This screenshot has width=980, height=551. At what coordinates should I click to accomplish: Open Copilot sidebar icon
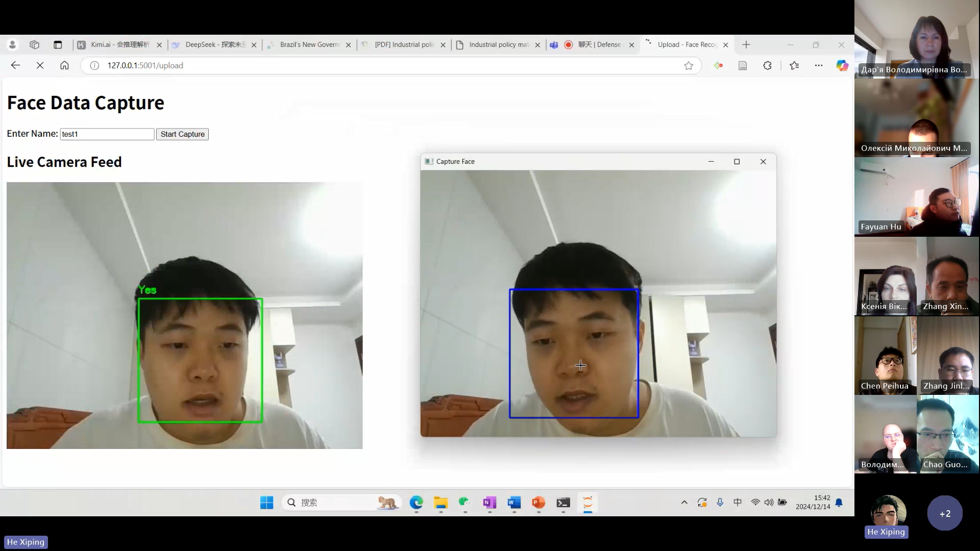[842, 65]
